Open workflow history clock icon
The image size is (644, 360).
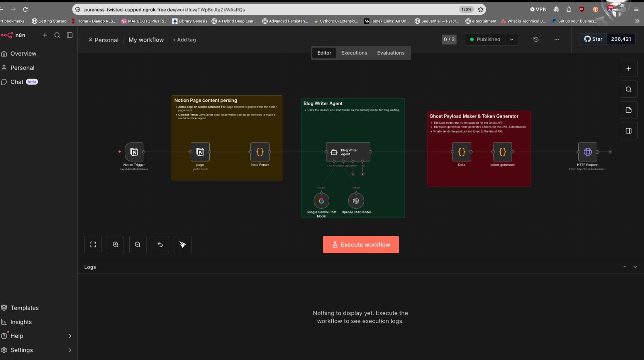(x=536, y=39)
